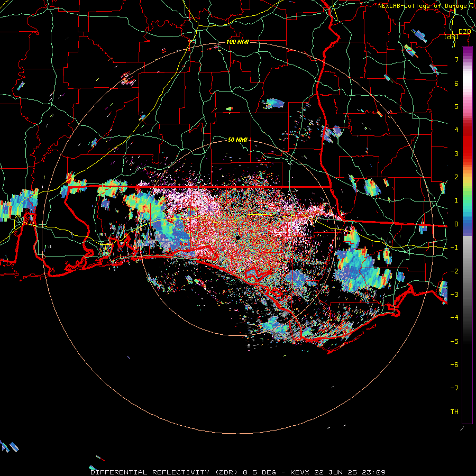
Task: Click the -6 value on the color scale
Action: point(454,364)
